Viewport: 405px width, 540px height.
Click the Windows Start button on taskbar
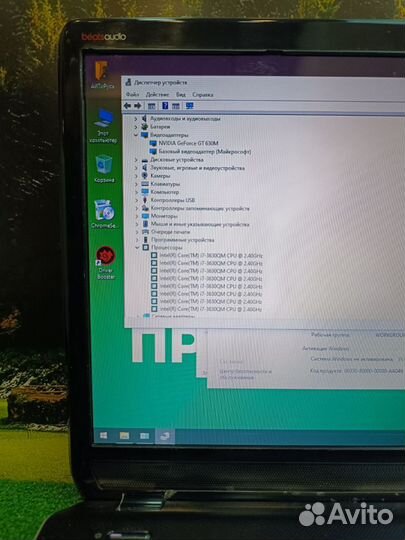coord(103,436)
